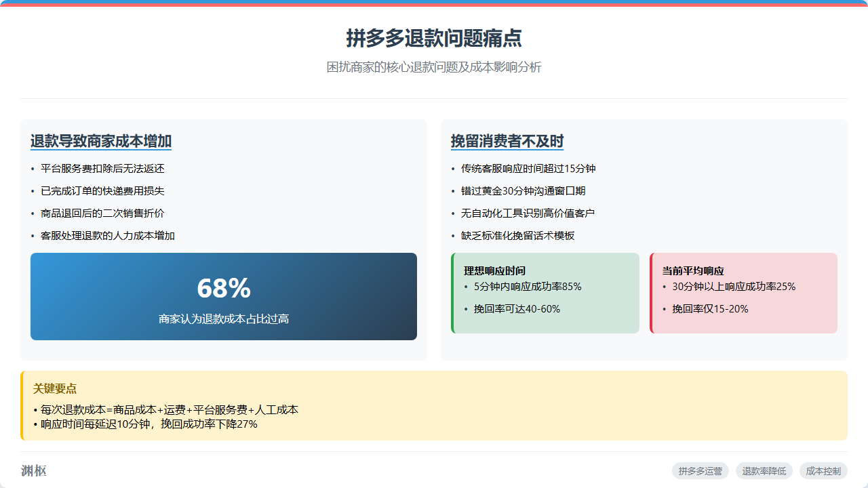Click line 每次退款成本=商品成本+运费+平台服务费+人工成本
This screenshot has width=868, height=488.
(166, 410)
